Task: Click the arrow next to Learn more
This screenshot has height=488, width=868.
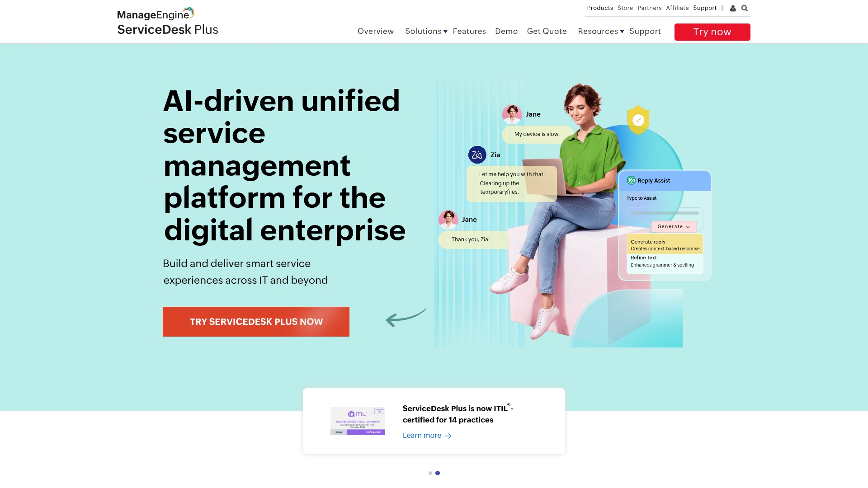Action: click(448, 436)
